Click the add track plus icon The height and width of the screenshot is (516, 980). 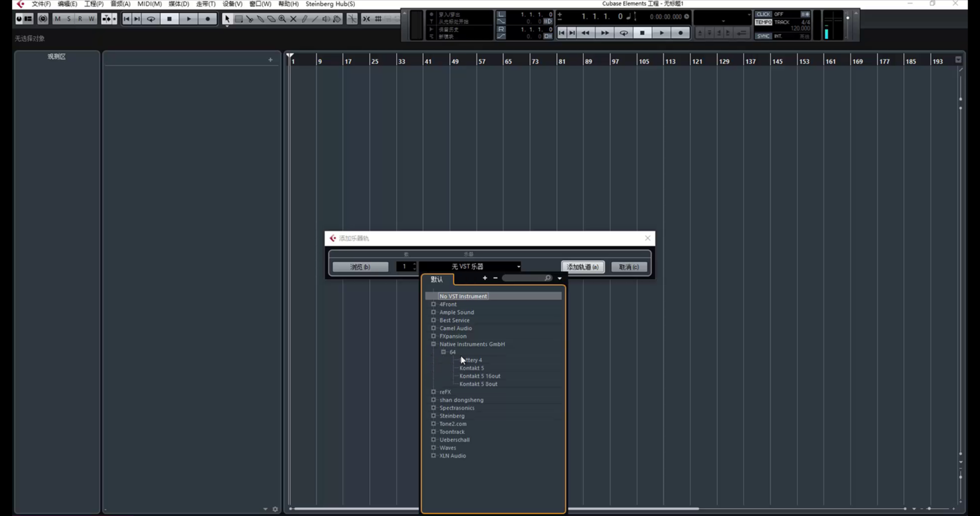(x=271, y=60)
